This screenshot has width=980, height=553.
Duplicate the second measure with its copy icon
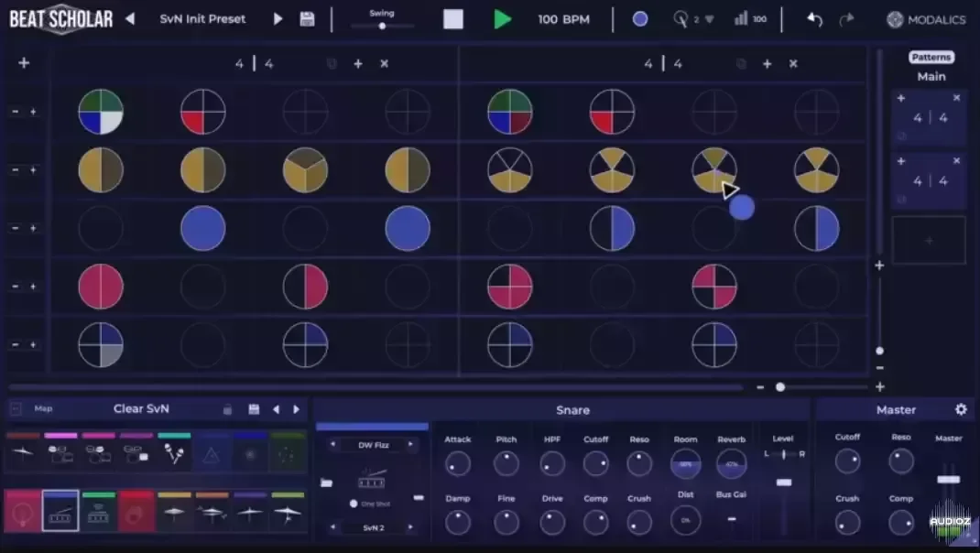coord(741,64)
